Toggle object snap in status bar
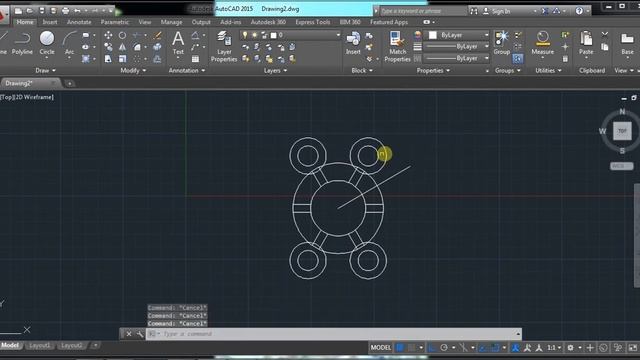The height and width of the screenshot is (360, 640). pos(495,348)
